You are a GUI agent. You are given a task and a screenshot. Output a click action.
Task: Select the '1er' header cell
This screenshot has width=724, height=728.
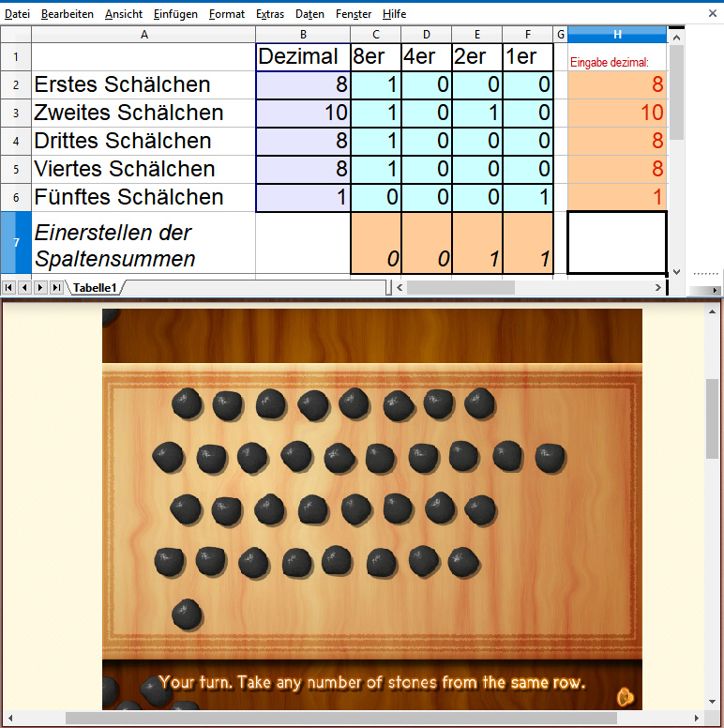pyautogui.click(x=527, y=56)
